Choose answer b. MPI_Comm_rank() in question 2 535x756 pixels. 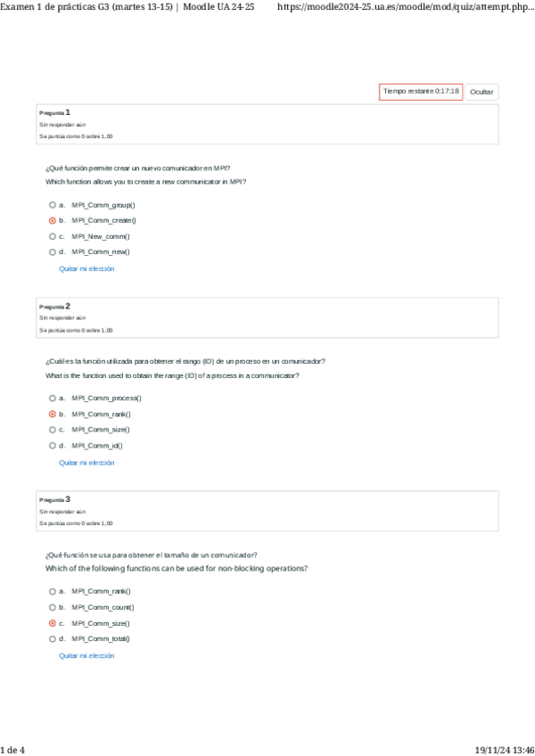click(53, 414)
